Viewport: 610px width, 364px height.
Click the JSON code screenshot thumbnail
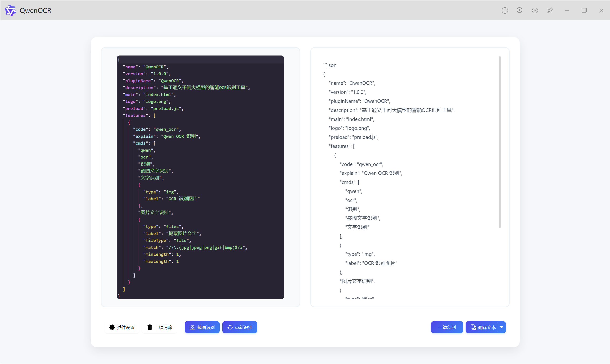(x=200, y=177)
